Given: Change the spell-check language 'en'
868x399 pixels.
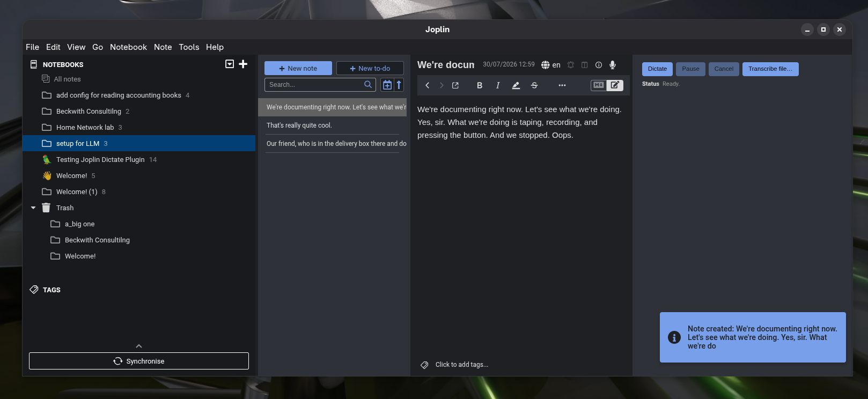Looking at the screenshot, I should [551, 65].
